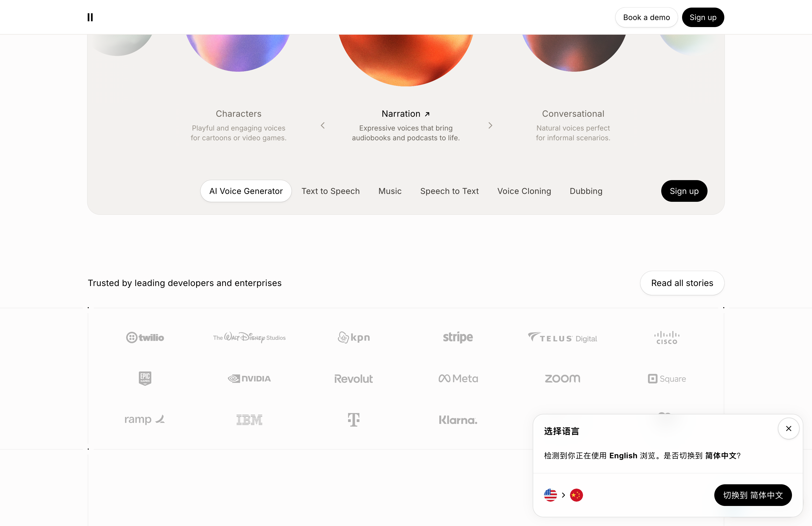Go to previous voice with left chevron

pyautogui.click(x=323, y=126)
